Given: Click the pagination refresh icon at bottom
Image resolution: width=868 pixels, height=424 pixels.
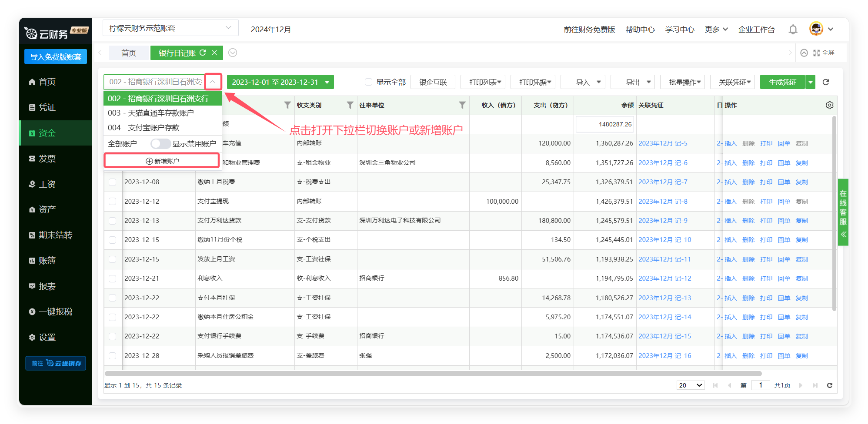Looking at the screenshot, I should click(829, 385).
